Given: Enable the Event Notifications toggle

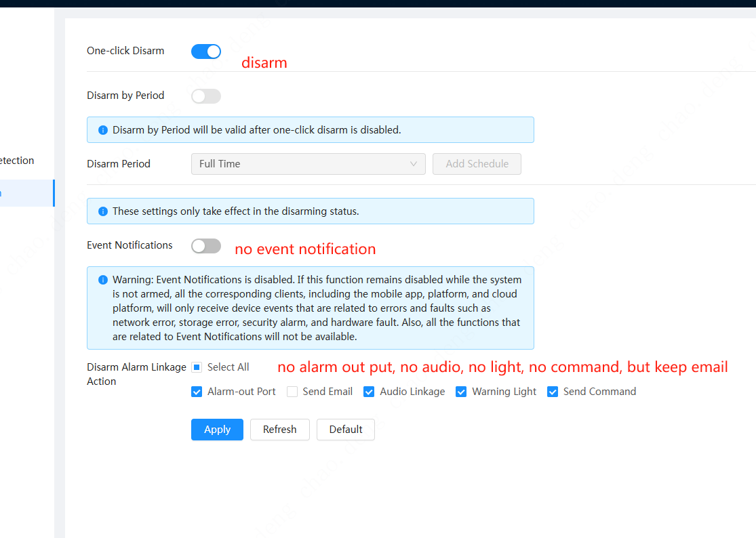Looking at the screenshot, I should pos(206,246).
